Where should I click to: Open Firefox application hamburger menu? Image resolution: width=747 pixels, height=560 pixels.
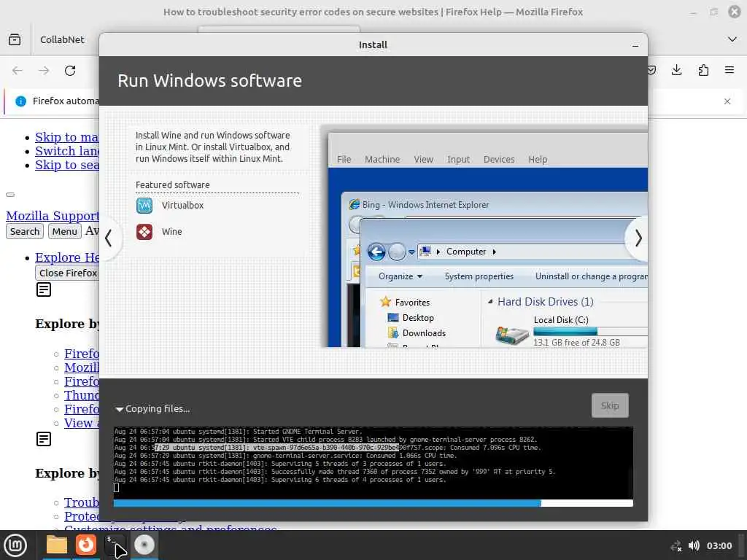(x=729, y=71)
